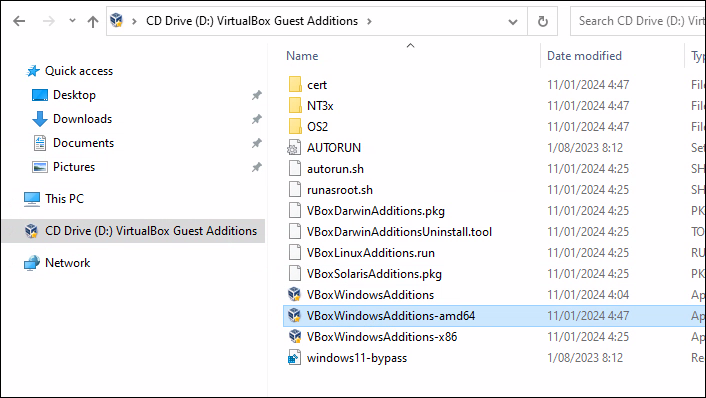Select the NT3x folder icon
This screenshot has height=398, width=706.
click(x=295, y=106)
